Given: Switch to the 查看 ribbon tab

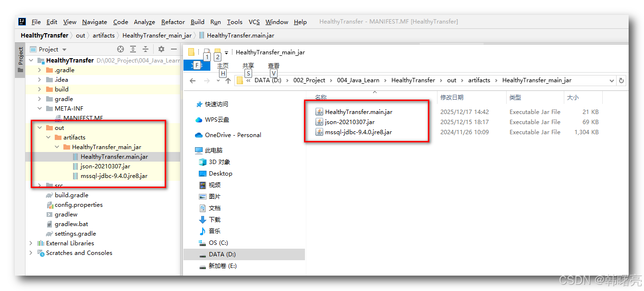Looking at the screenshot, I should tap(273, 66).
